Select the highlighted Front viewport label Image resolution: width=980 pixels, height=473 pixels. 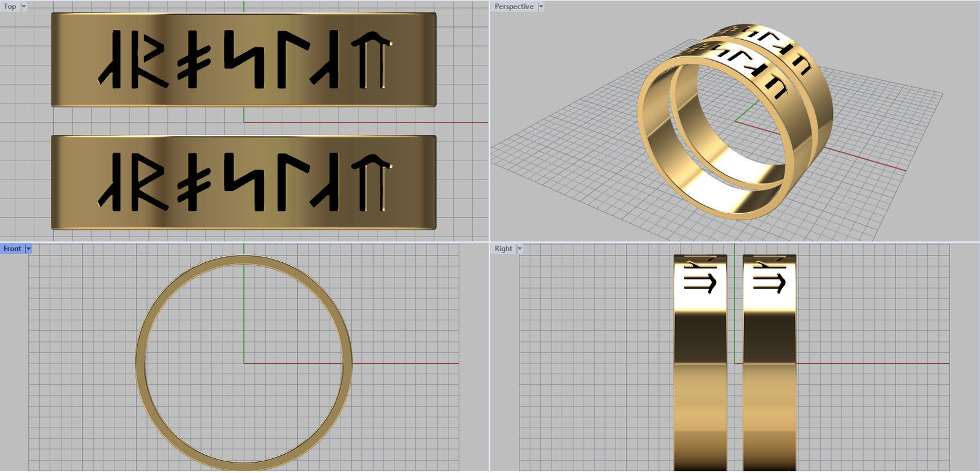click(x=12, y=249)
